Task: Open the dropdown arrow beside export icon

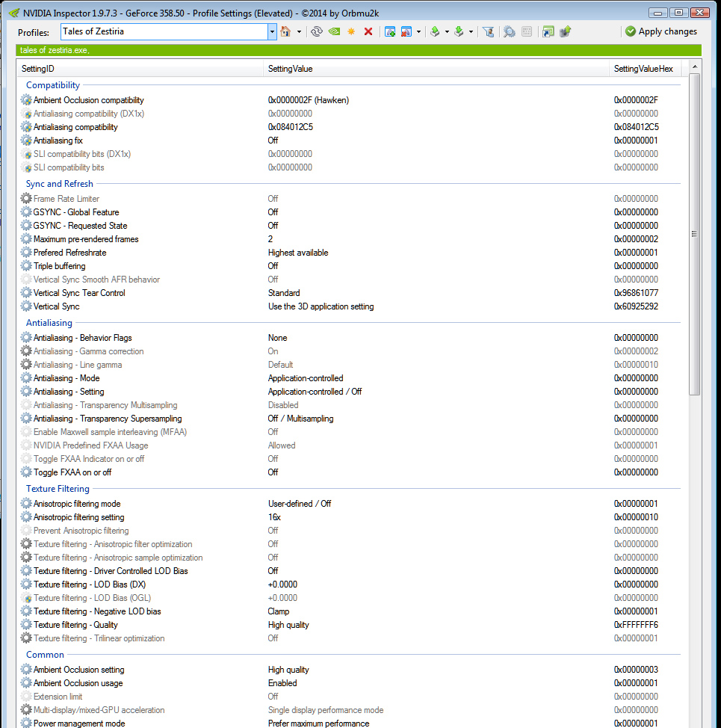Action: click(447, 31)
